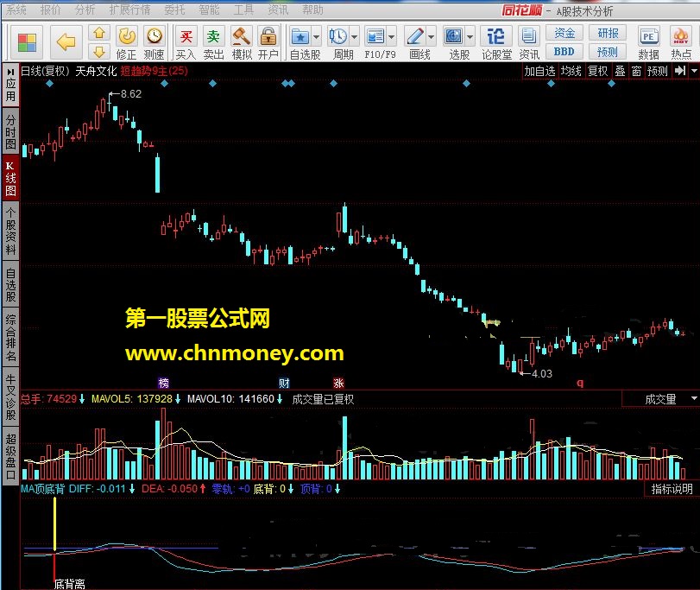
Task: Toggle the 叠 overlay button
Action: (620, 71)
